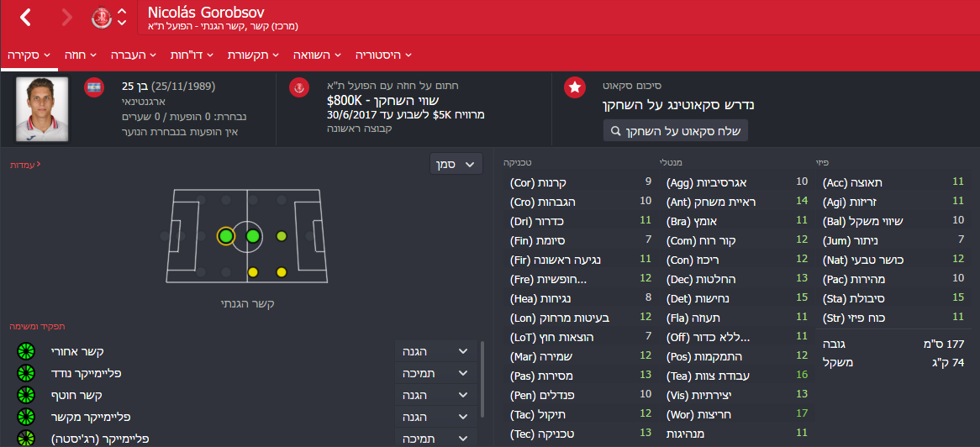Viewport: 980px width, 447px height.
Task: Click the red star scout summary icon
Action: (574, 87)
